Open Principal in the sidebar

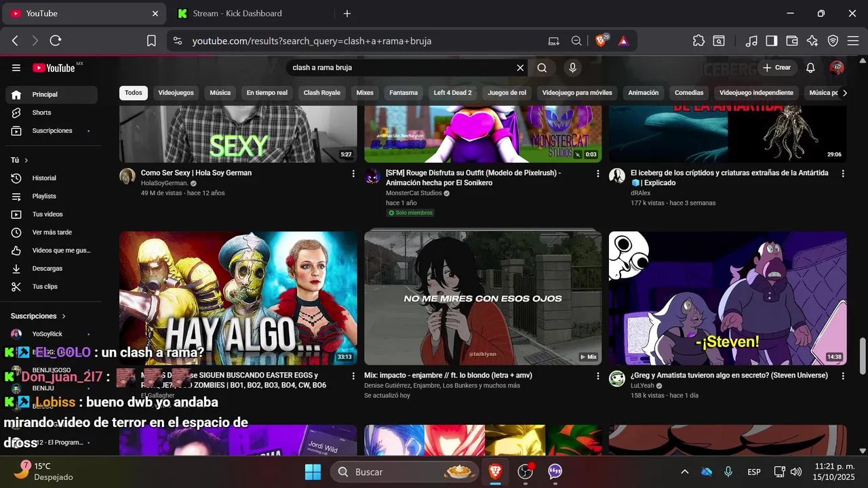pos(52,94)
